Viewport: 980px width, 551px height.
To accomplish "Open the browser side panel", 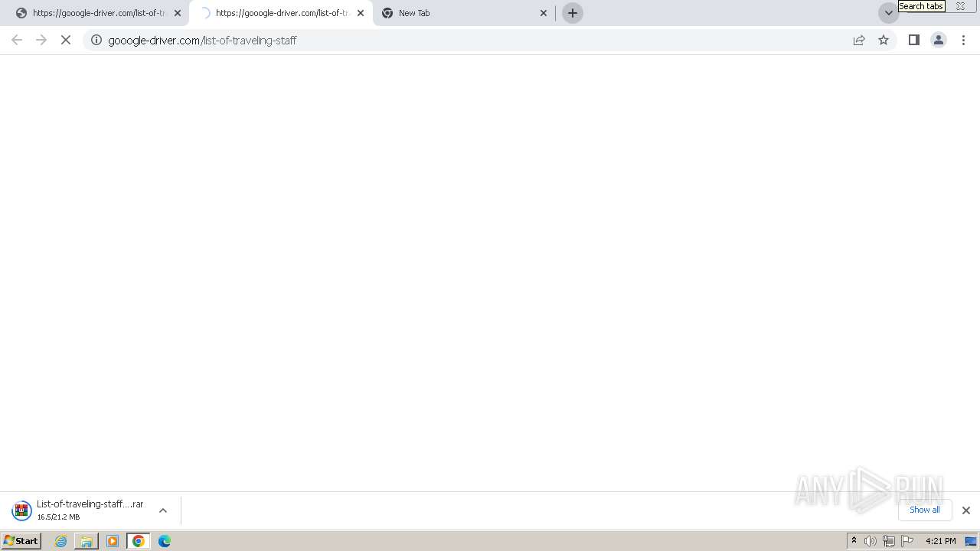I will 914,40.
